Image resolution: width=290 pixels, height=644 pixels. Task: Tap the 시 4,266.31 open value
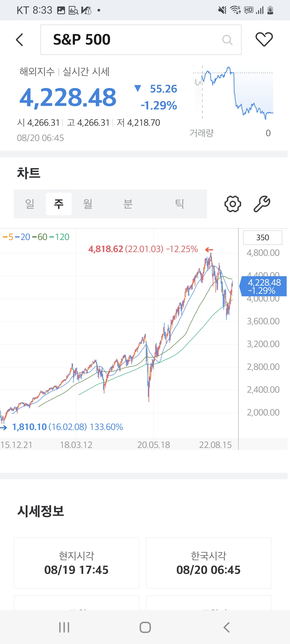[38, 123]
